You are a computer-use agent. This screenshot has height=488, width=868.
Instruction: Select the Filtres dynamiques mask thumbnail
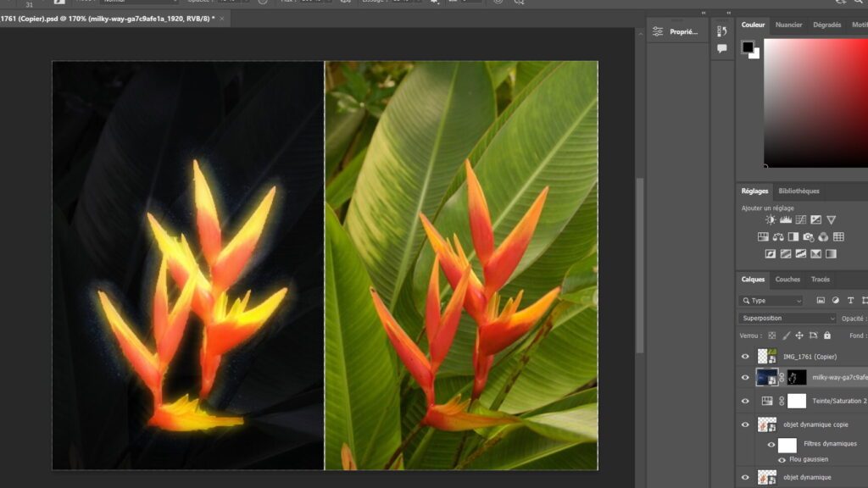(x=787, y=444)
